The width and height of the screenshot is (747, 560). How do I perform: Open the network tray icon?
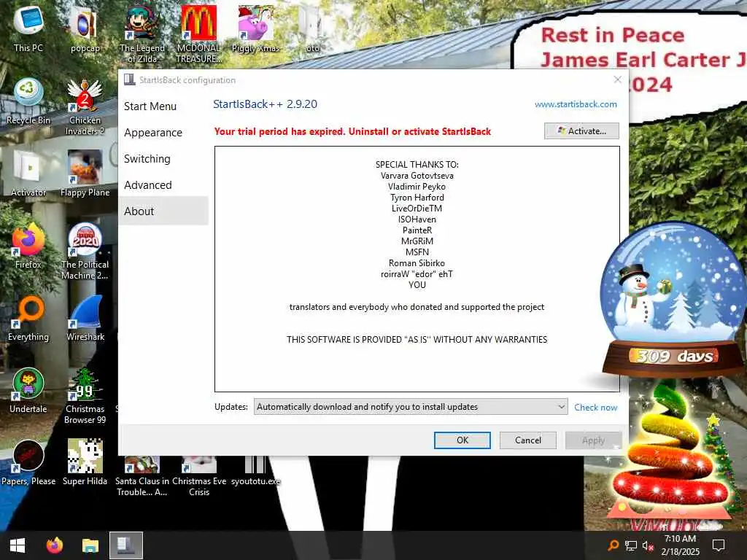click(631, 545)
